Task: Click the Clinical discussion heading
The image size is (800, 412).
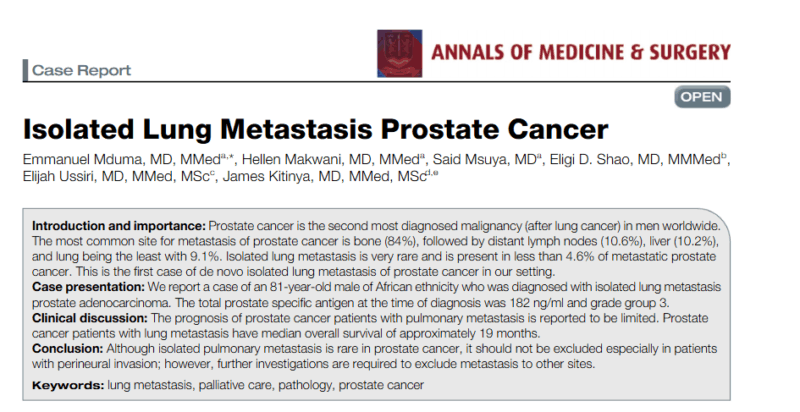Action: point(90,318)
